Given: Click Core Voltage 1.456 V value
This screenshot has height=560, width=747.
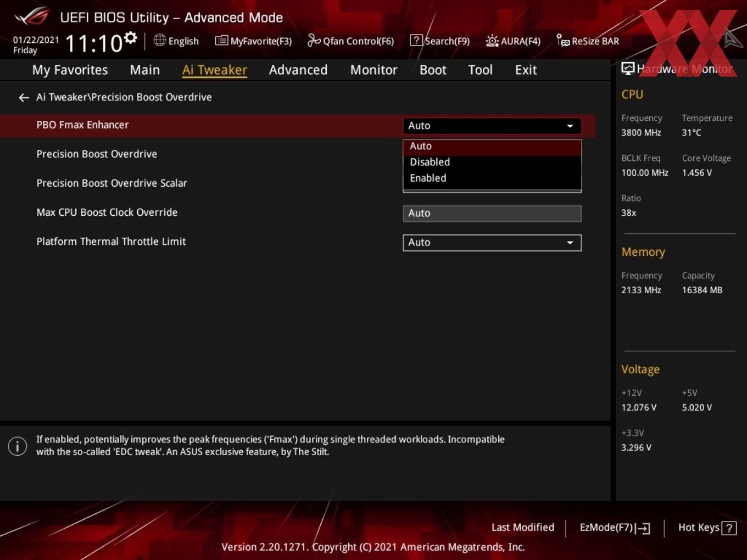Looking at the screenshot, I should point(696,173).
